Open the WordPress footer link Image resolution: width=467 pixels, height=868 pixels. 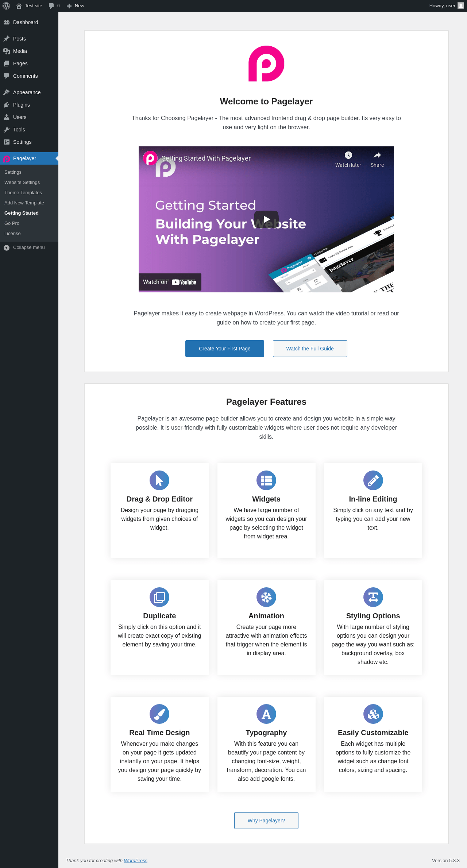click(x=136, y=861)
